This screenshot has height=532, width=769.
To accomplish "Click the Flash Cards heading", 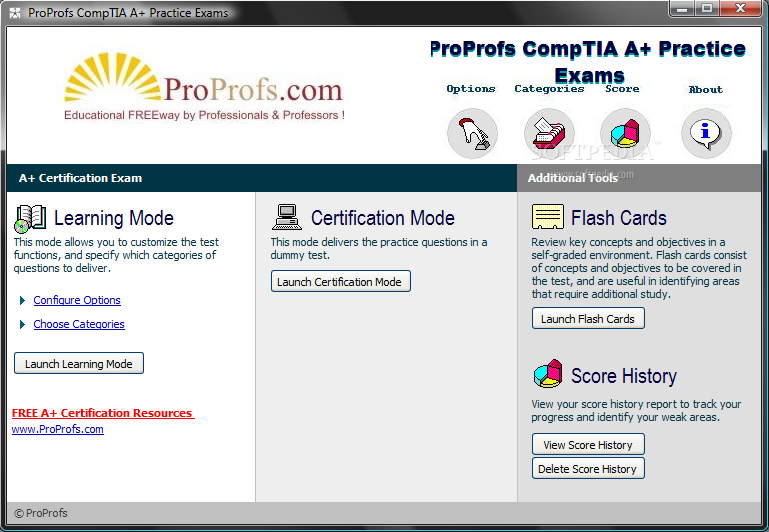I will pyautogui.click(x=619, y=218).
